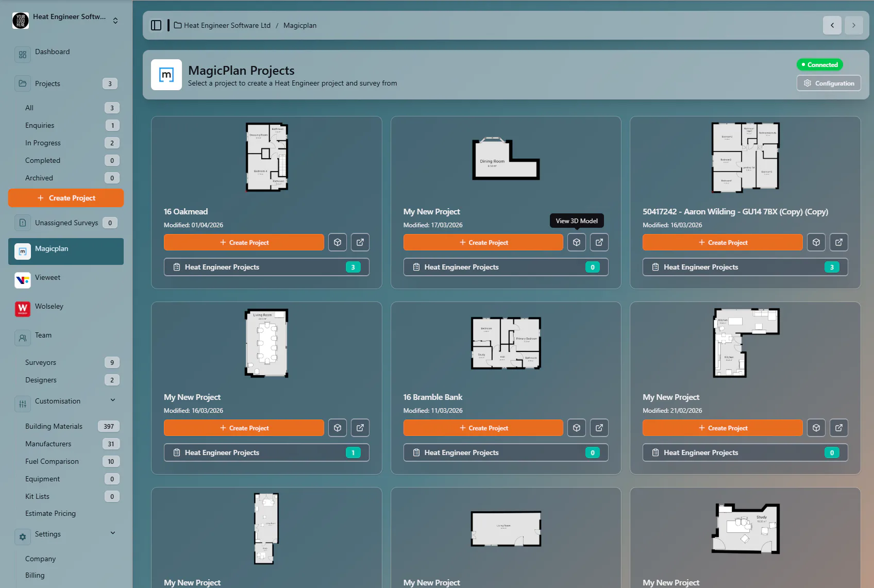Open 21/02/2026 project externally

click(x=839, y=428)
